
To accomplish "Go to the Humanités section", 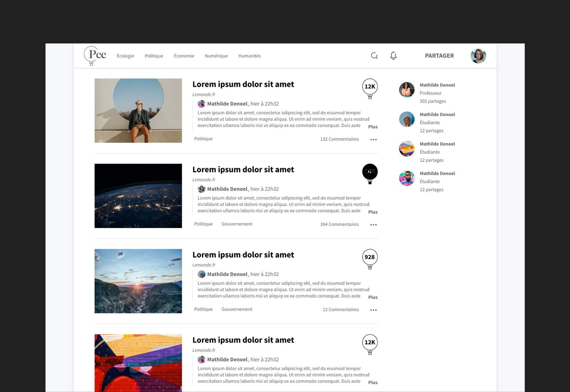I will 250,56.
